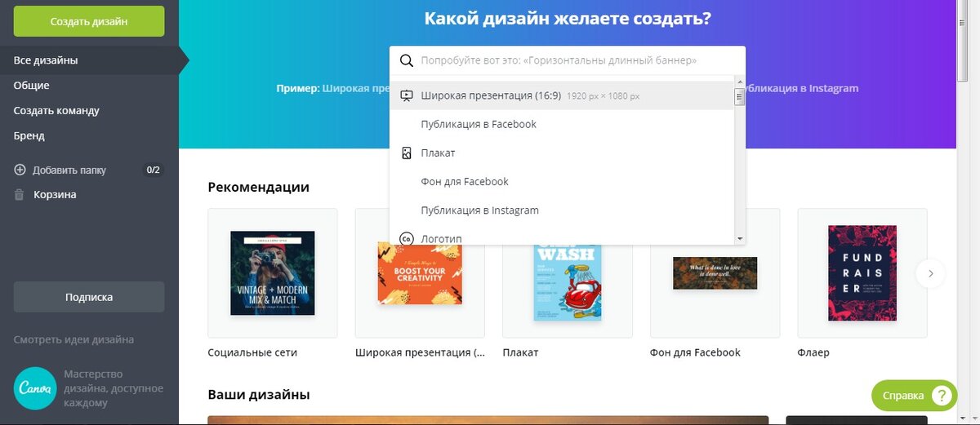The width and height of the screenshot is (980, 425).
Task: Open Справка help button
Action: click(914, 396)
